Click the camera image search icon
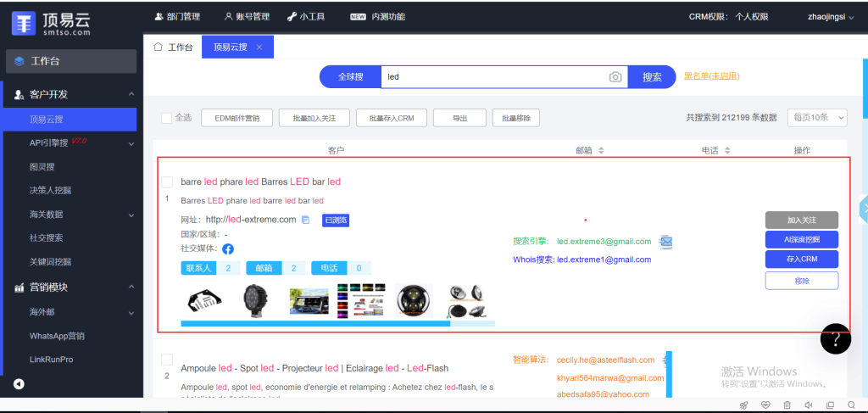The height and width of the screenshot is (413, 868). pyautogui.click(x=615, y=77)
